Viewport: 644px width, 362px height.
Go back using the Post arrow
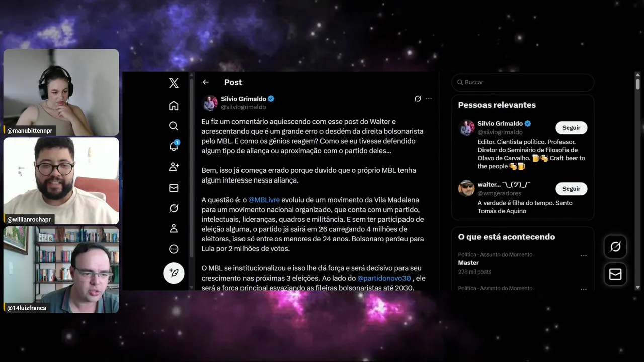click(x=205, y=82)
